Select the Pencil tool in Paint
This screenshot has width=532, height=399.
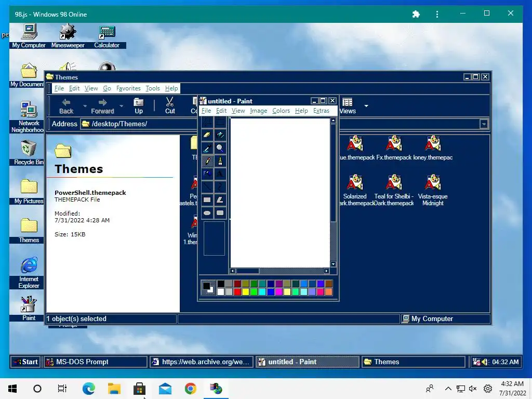pyautogui.click(x=207, y=161)
